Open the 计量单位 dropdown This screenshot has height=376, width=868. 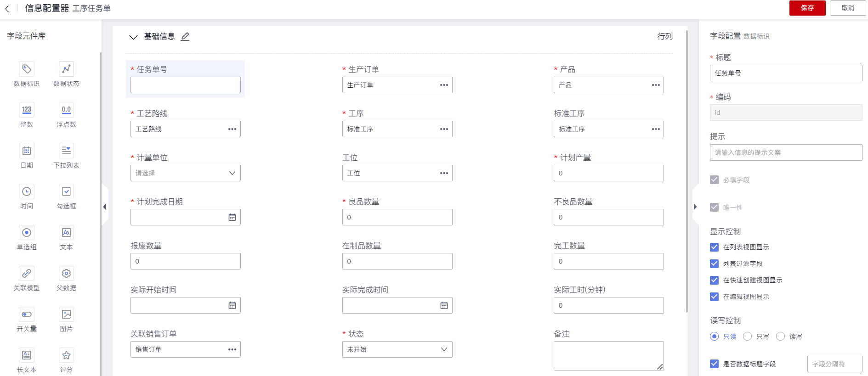tap(186, 173)
